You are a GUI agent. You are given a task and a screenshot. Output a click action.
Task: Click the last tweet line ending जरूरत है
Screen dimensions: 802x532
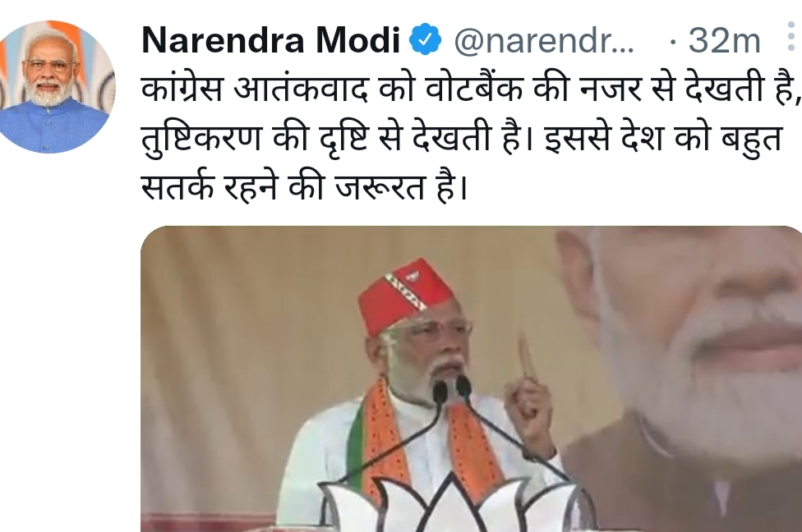pyautogui.click(x=304, y=186)
